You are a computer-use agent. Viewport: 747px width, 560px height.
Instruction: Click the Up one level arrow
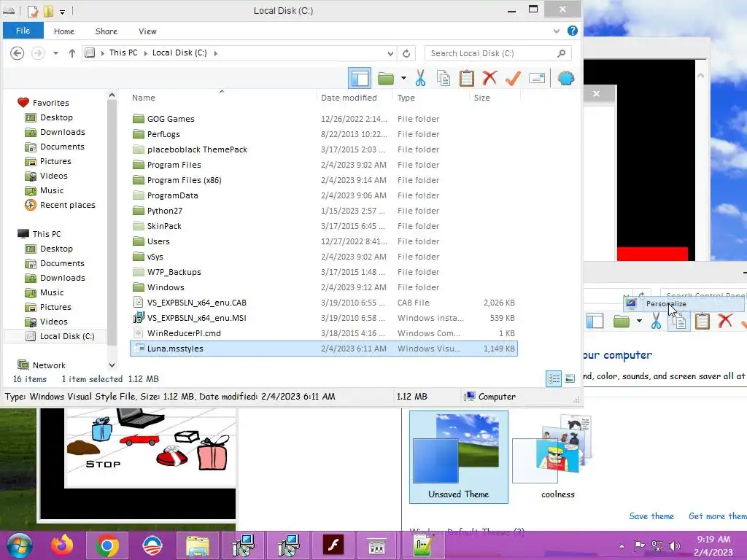(x=72, y=52)
